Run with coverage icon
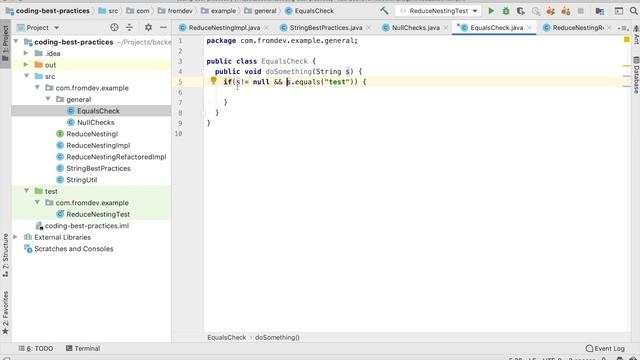 click(x=520, y=11)
